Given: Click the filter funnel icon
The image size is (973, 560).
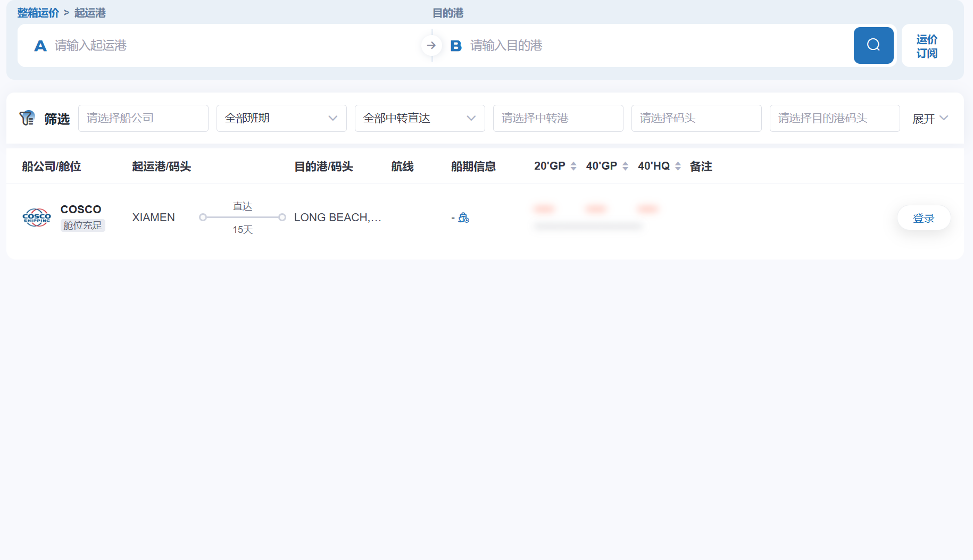Looking at the screenshot, I should (28, 118).
